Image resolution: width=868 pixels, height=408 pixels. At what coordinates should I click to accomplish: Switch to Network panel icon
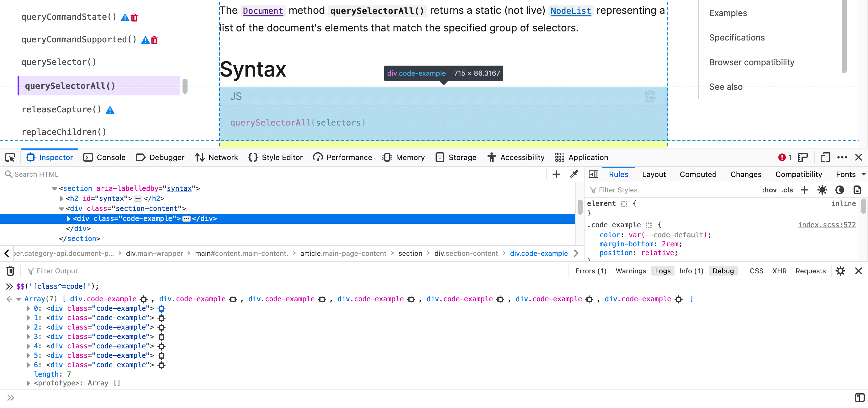(x=222, y=158)
